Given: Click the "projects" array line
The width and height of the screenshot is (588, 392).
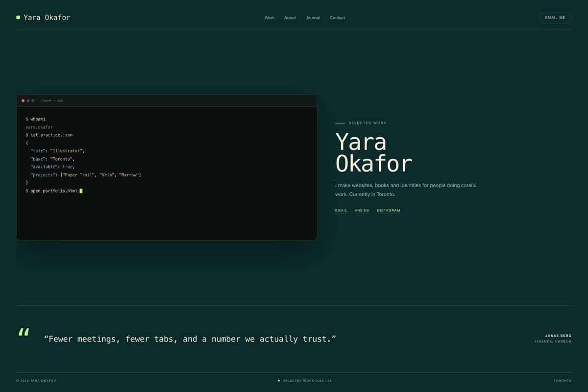Looking at the screenshot, I should coord(86,175).
